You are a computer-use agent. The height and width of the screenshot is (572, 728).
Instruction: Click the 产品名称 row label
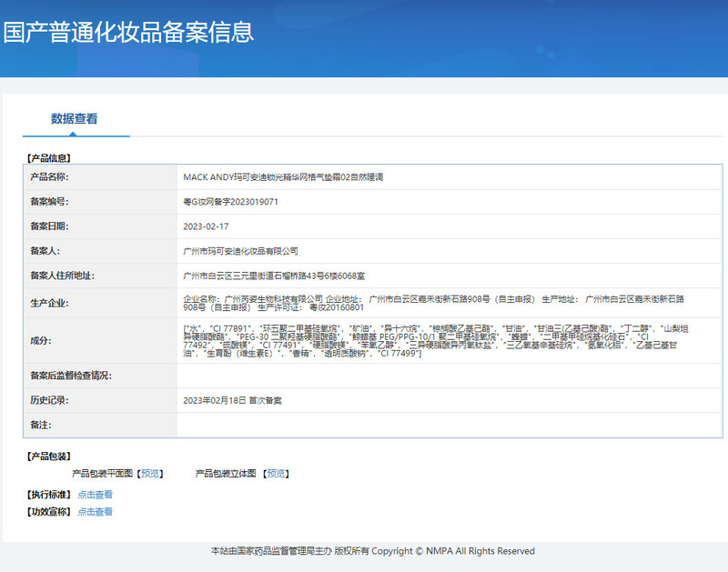[50, 177]
